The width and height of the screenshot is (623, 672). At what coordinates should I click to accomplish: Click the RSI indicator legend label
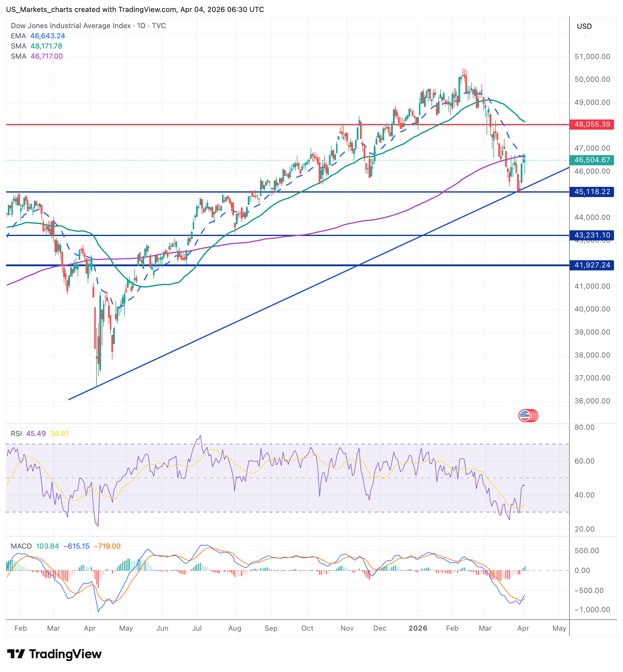pos(16,434)
